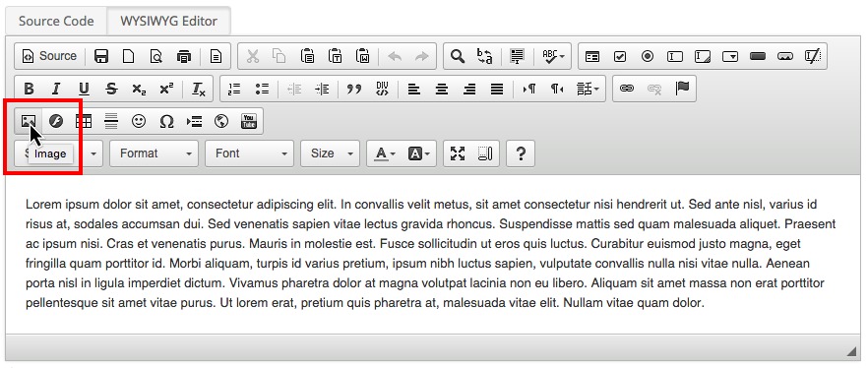Save the document with floppy icon
This screenshot has width=868, height=368.
tap(101, 56)
